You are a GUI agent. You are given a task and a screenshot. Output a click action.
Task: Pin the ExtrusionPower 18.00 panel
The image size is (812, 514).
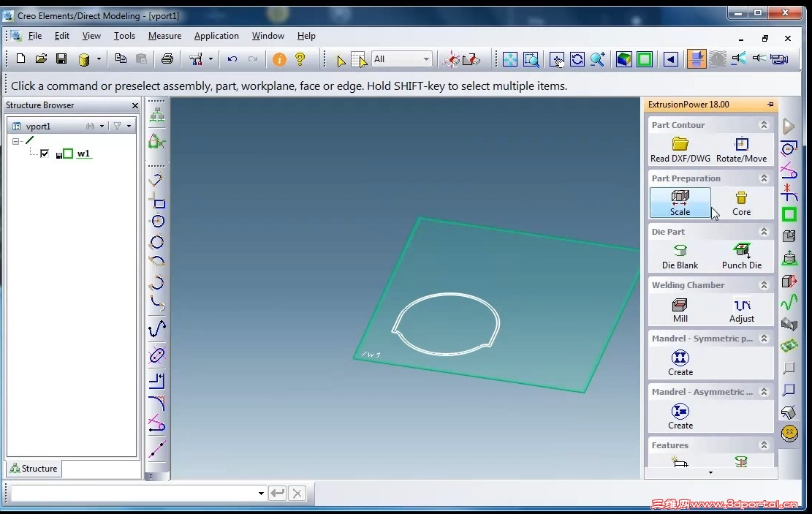coord(770,105)
